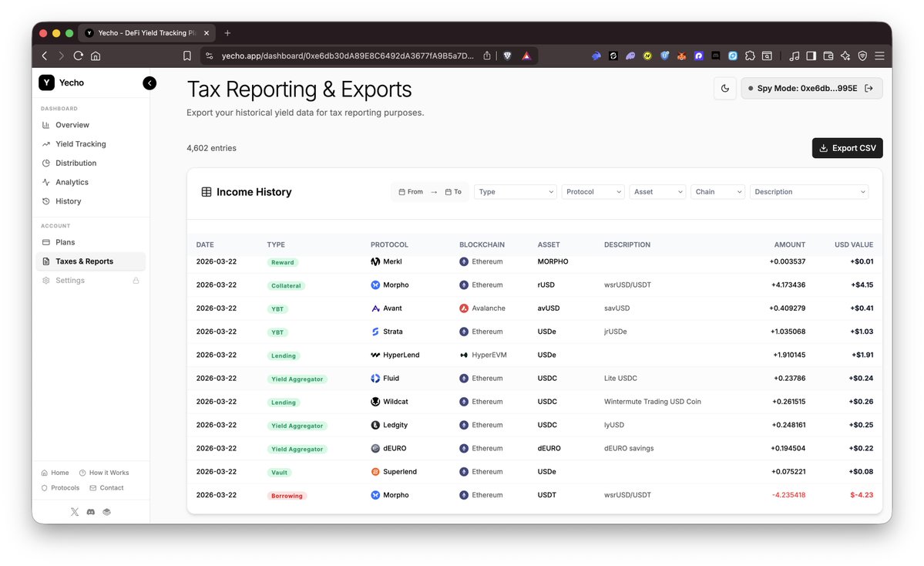Select the Yecho - DeFi Yield Tracking tab
924x566 pixels.
pos(147,33)
